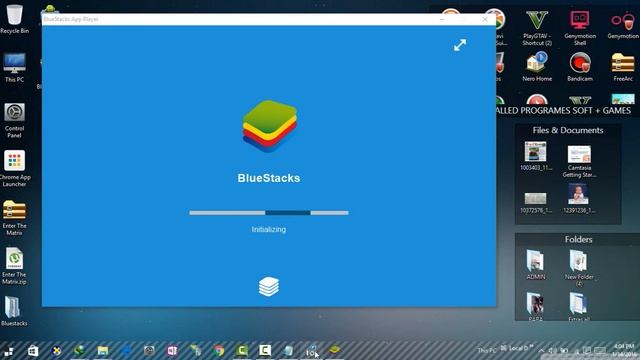Screen dimensions: 640x360
Task: Select the This PC desktop icon
Action: pos(14,67)
